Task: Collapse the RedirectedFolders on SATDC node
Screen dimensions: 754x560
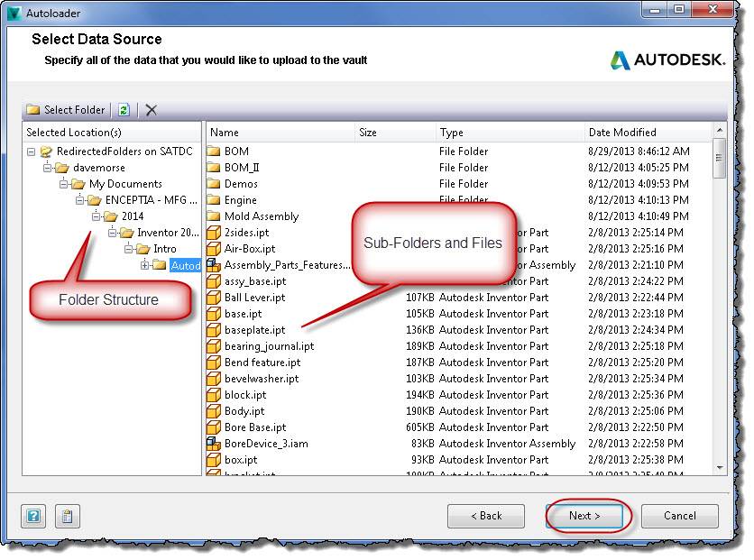Action: (x=32, y=151)
